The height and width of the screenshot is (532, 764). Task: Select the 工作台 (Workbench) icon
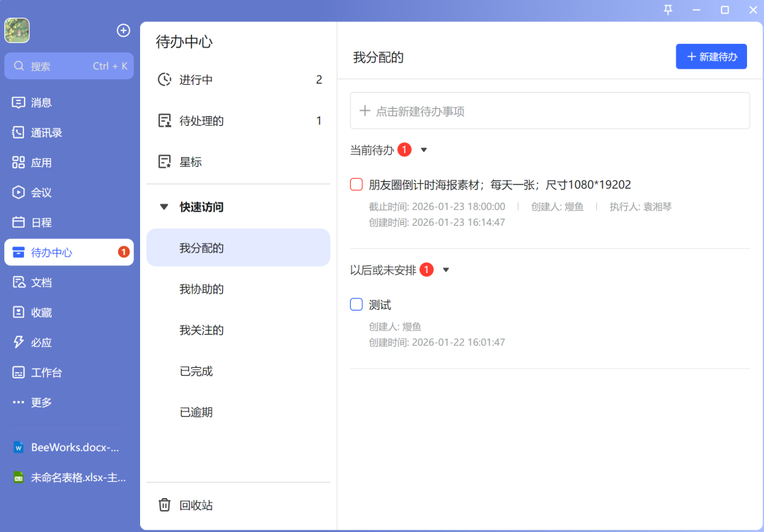44,372
